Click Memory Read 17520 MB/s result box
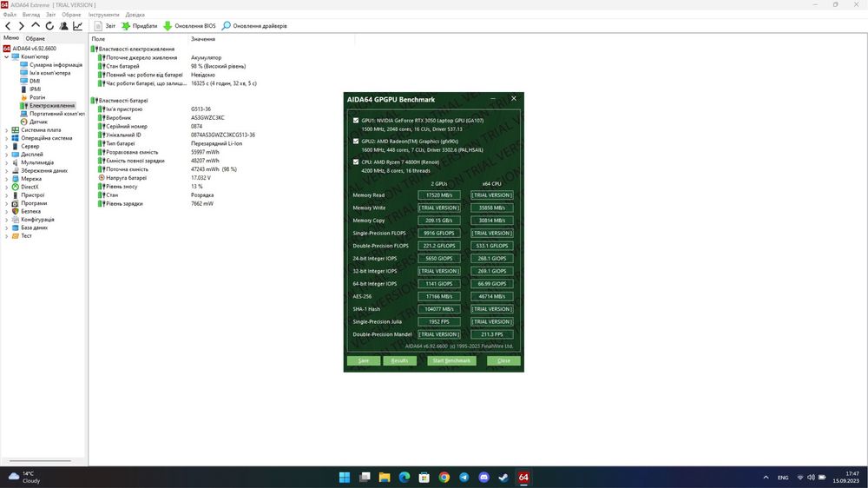The height and width of the screenshot is (488, 868). (x=439, y=195)
